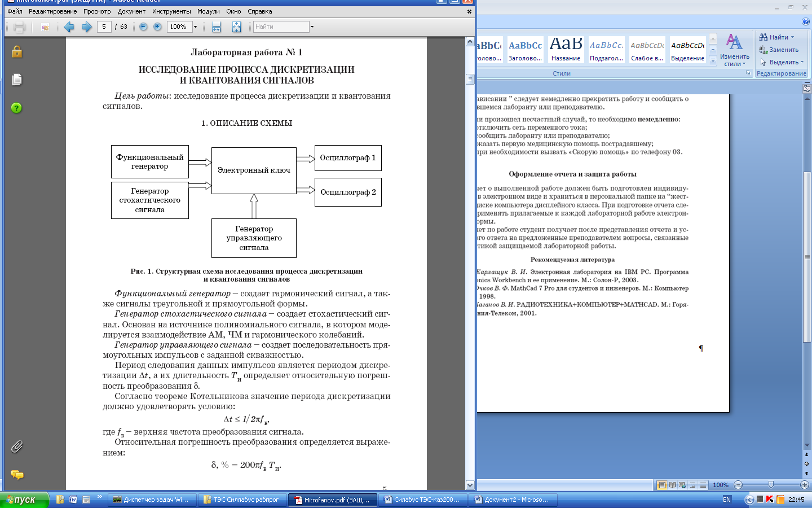Open the zoom percentage dropdown arrow in Reader
812x508 pixels.
coord(196,27)
